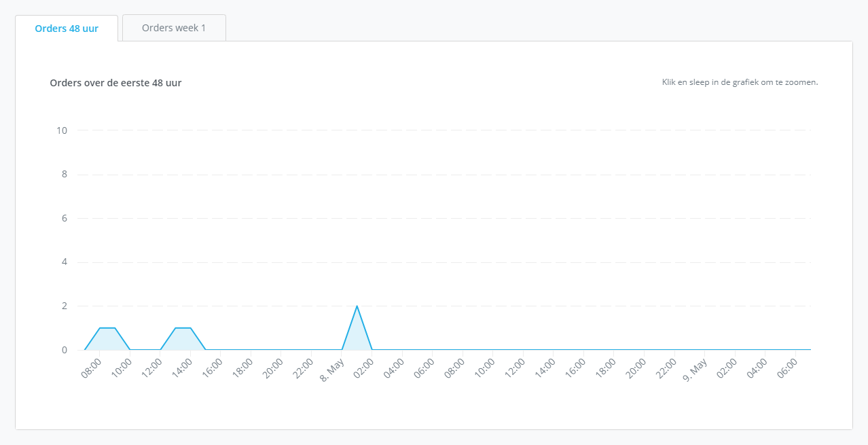Click the 10 gridline label on y-axis
Viewport: 868px width, 445px height.
click(60, 130)
